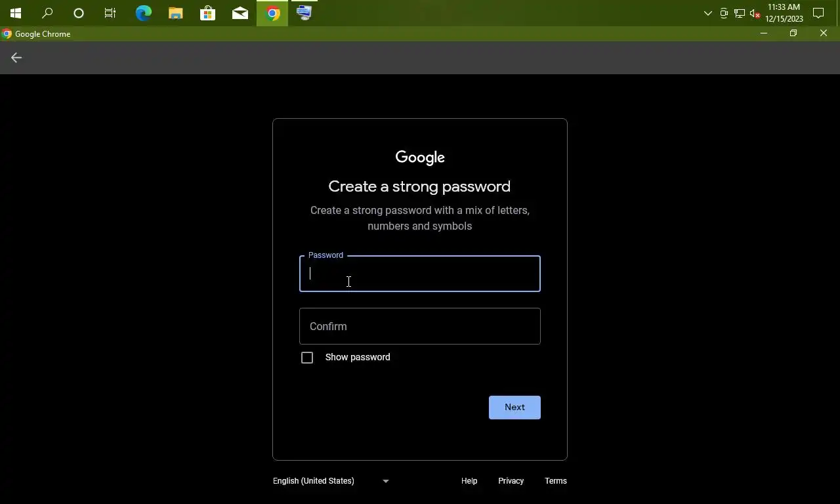Open the Terms link

tap(556, 481)
